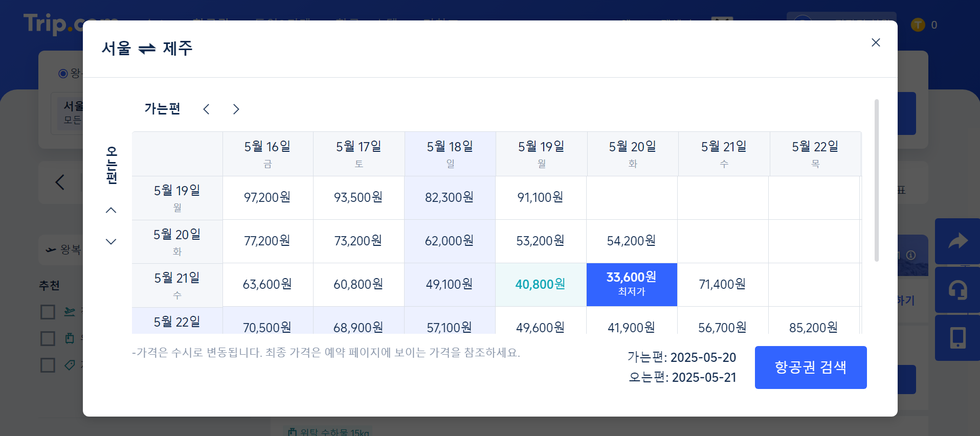Screen dimensions: 980x436
Task: Tick the second 추천 filter checkbox
Action: point(48,338)
